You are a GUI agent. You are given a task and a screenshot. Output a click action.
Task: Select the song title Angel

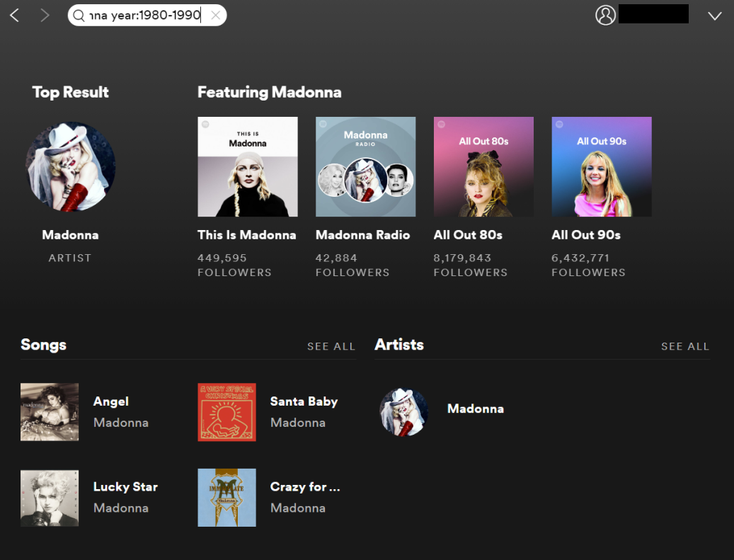coord(111,401)
